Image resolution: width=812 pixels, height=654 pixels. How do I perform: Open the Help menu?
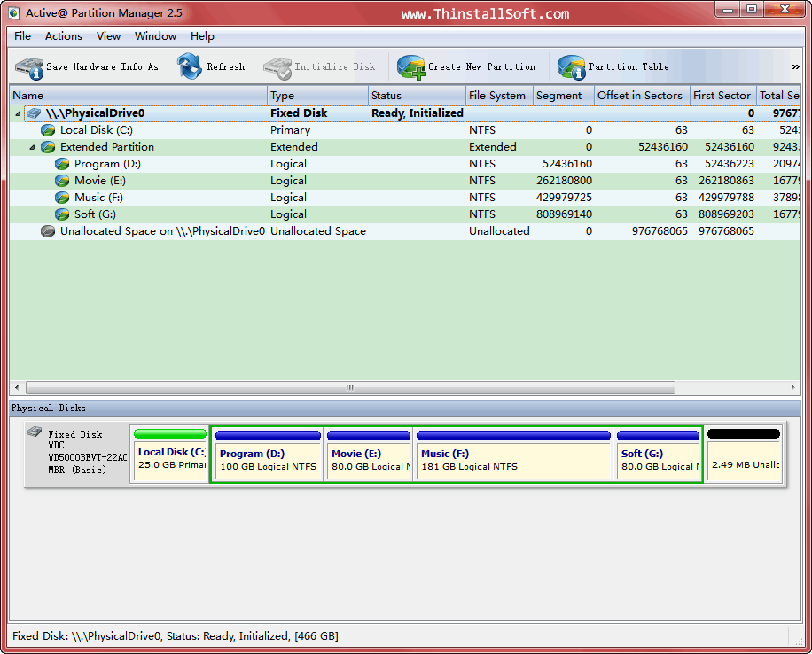click(202, 36)
